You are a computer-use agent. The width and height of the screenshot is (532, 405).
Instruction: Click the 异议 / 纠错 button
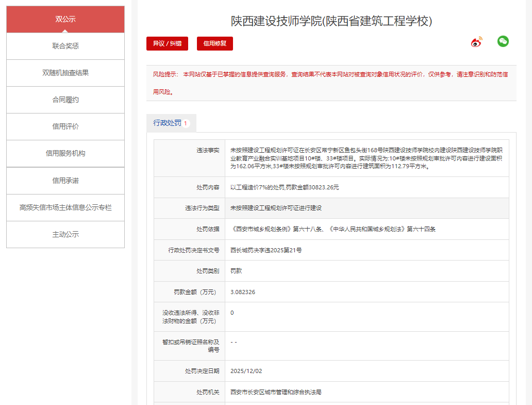(x=167, y=44)
